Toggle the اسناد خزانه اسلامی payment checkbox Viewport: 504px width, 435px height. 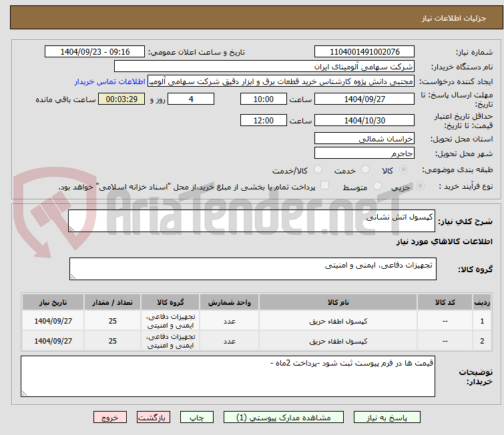325,185
